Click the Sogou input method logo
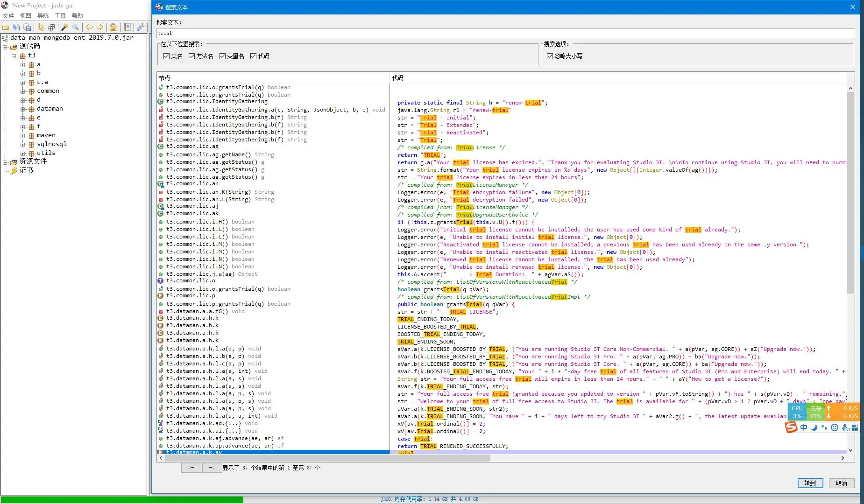 coord(791,427)
